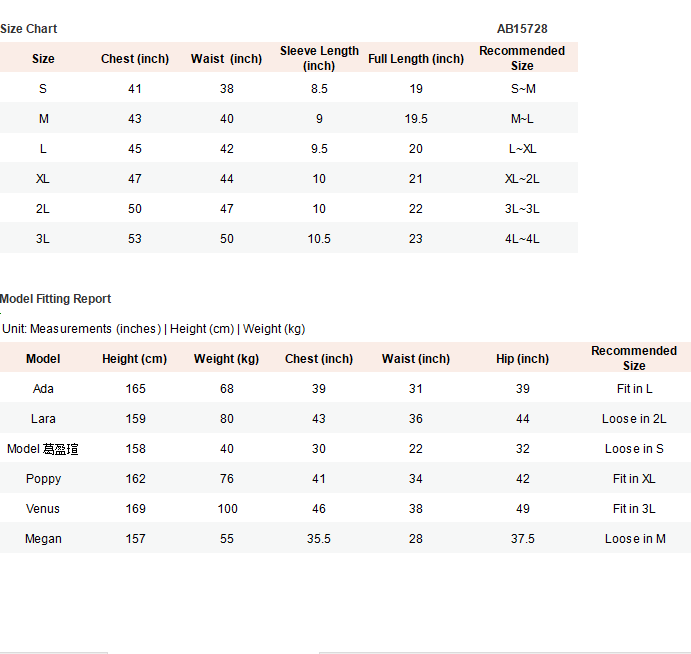The height and width of the screenshot is (654, 691).
Task: Click Lara's Loose in 2L recommendation
Action: 634,419
